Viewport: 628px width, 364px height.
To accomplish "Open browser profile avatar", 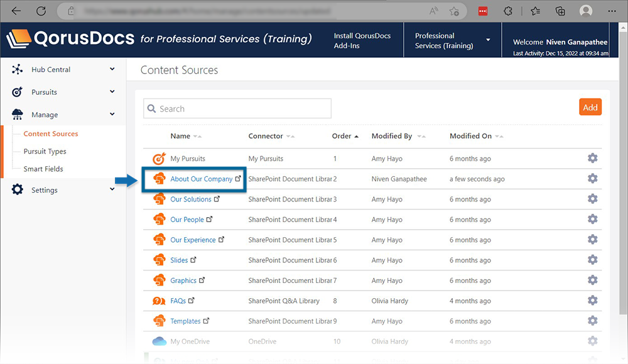I will [x=585, y=11].
